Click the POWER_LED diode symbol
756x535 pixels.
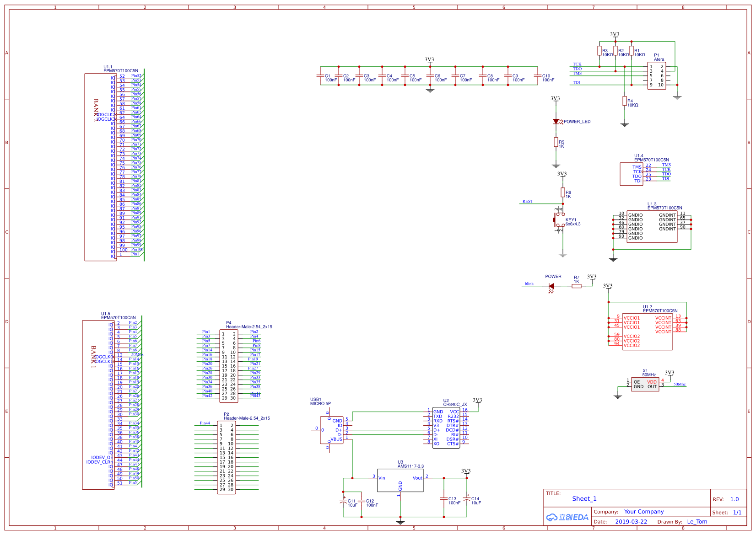556,122
